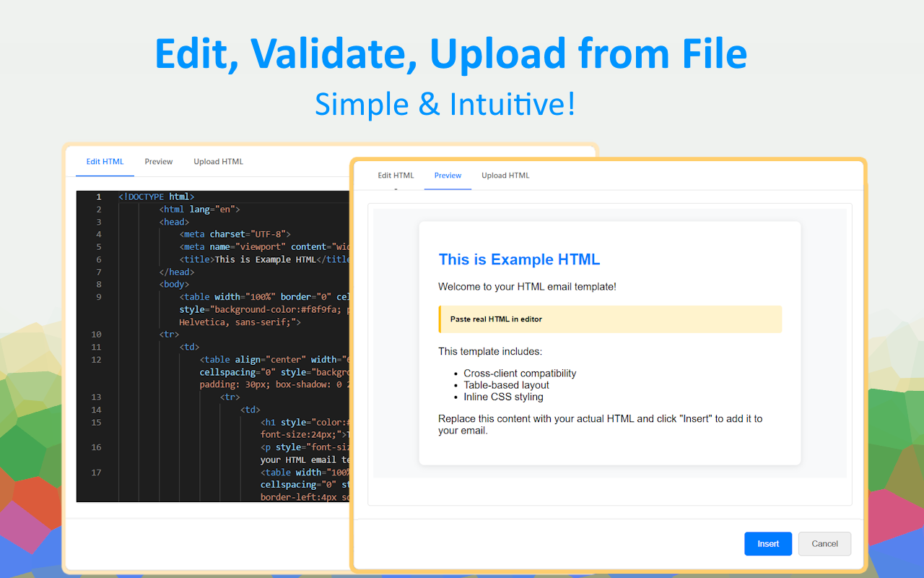This screenshot has height=578, width=924.
Task: Click the '<body>' tag line in editor
Action: pyautogui.click(x=174, y=284)
